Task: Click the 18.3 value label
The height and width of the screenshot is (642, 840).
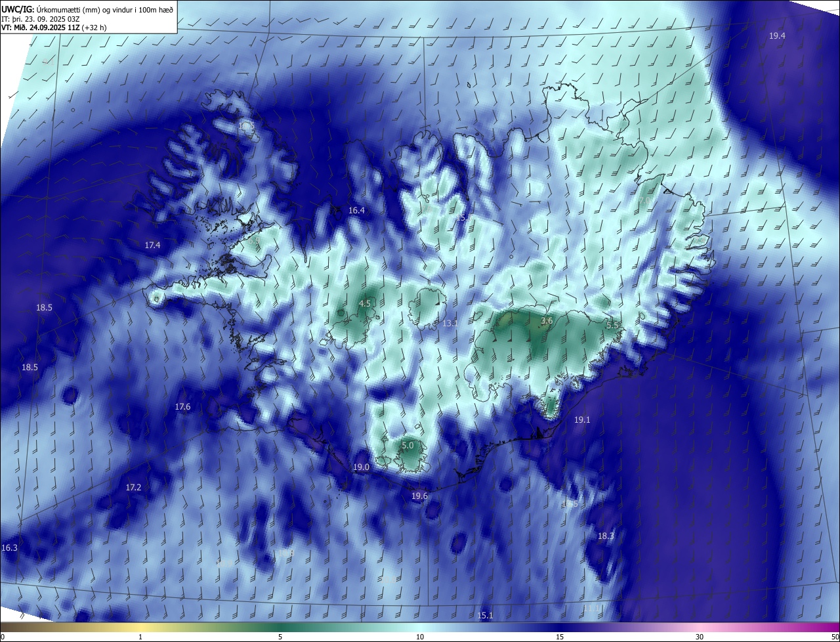Action: 606,536
